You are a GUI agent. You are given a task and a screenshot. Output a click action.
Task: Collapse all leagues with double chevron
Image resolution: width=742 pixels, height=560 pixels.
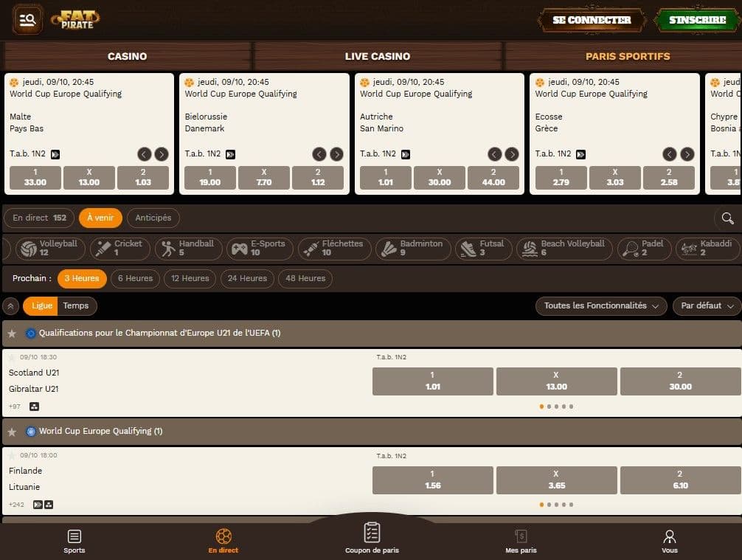pos(11,306)
